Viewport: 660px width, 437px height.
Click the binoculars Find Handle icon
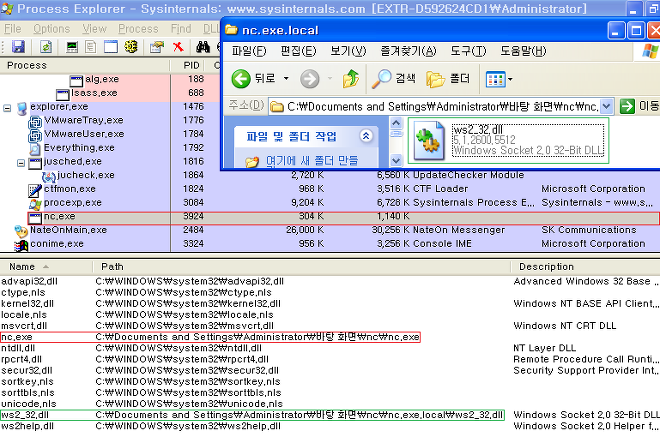(203, 47)
